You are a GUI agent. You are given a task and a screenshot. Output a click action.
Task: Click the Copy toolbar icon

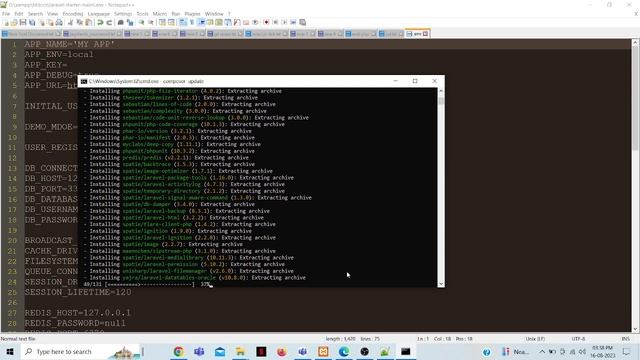click(x=79, y=22)
